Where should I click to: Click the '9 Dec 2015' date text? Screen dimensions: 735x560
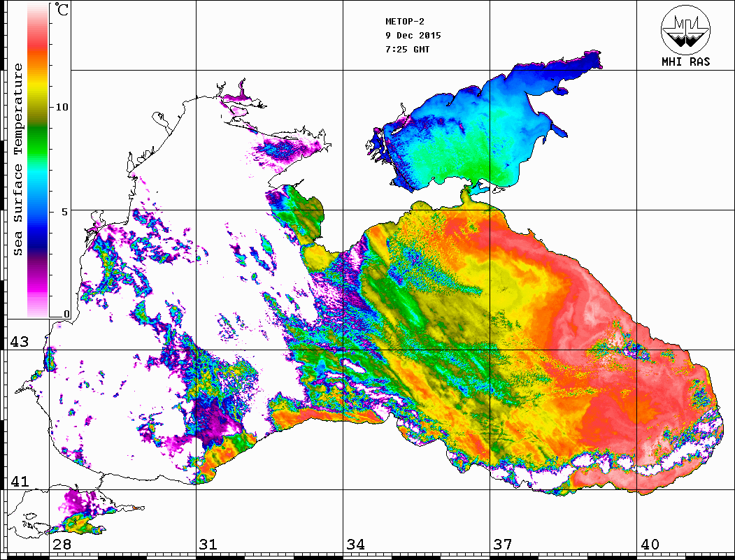[x=413, y=36]
